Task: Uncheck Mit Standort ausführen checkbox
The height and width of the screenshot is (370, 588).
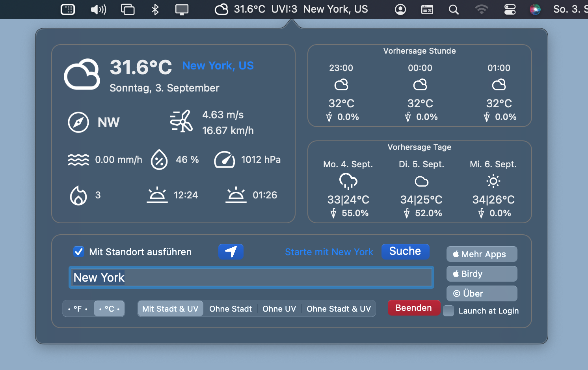Action: (x=79, y=252)
